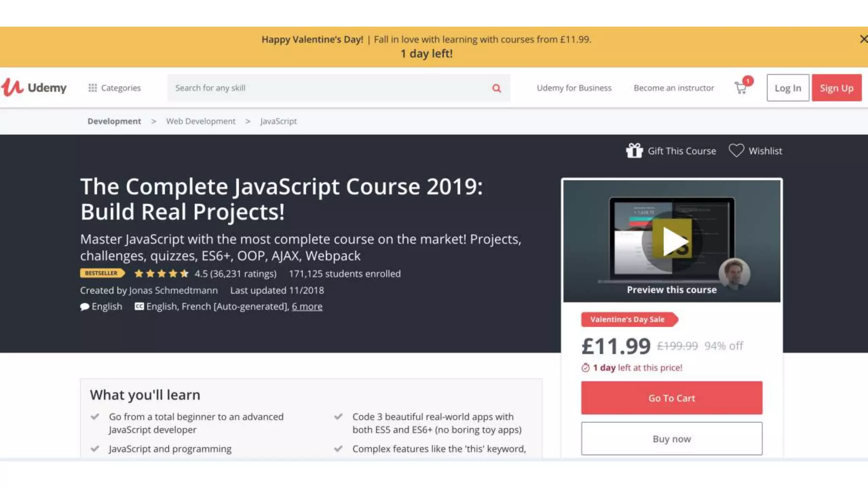The width and height of the screenshot is (868, 488).
Task: Open the shopping cart icon
Action: point(741,88)
